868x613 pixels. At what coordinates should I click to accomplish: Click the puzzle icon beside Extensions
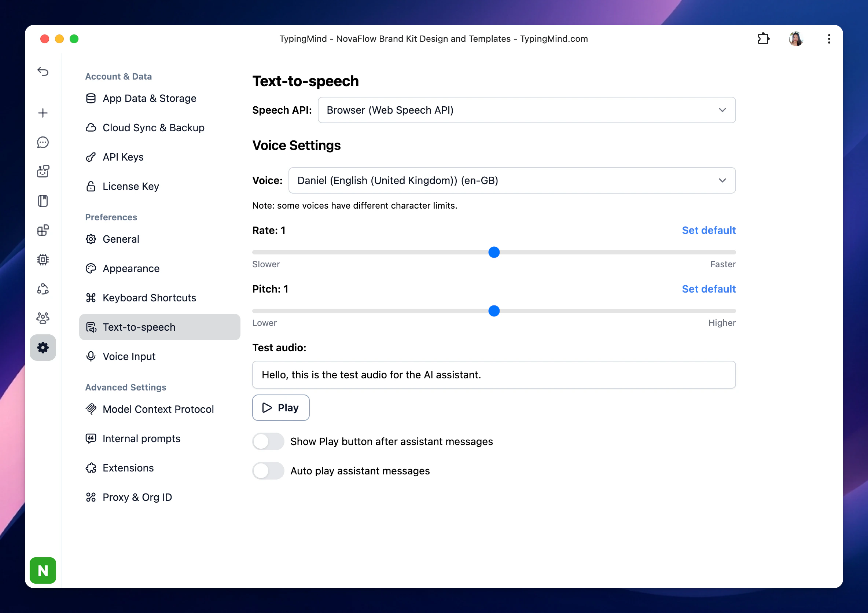pyautogui.click(x=91, y=468)
